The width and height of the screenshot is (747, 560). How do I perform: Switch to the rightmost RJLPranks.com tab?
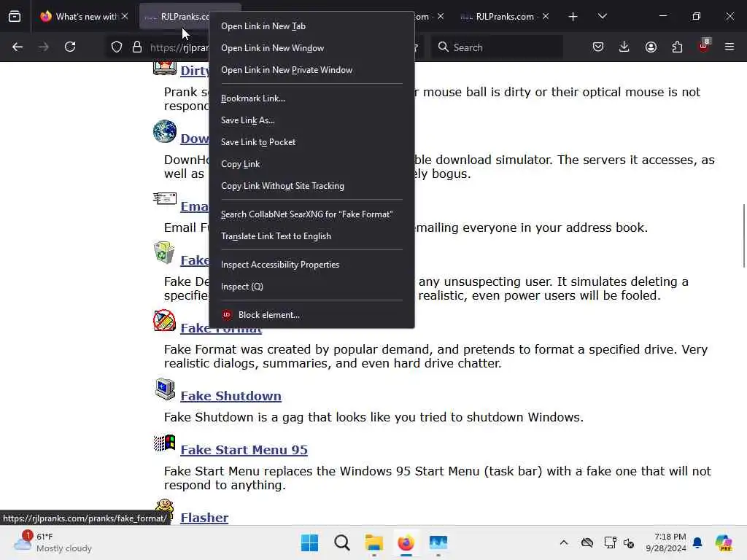click(x=505, y=16)
